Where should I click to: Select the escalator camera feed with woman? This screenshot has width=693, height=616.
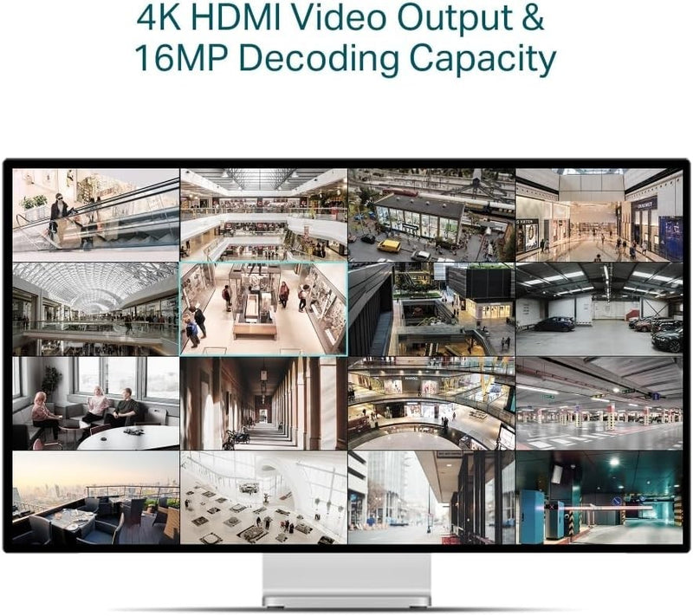(96, 215)
